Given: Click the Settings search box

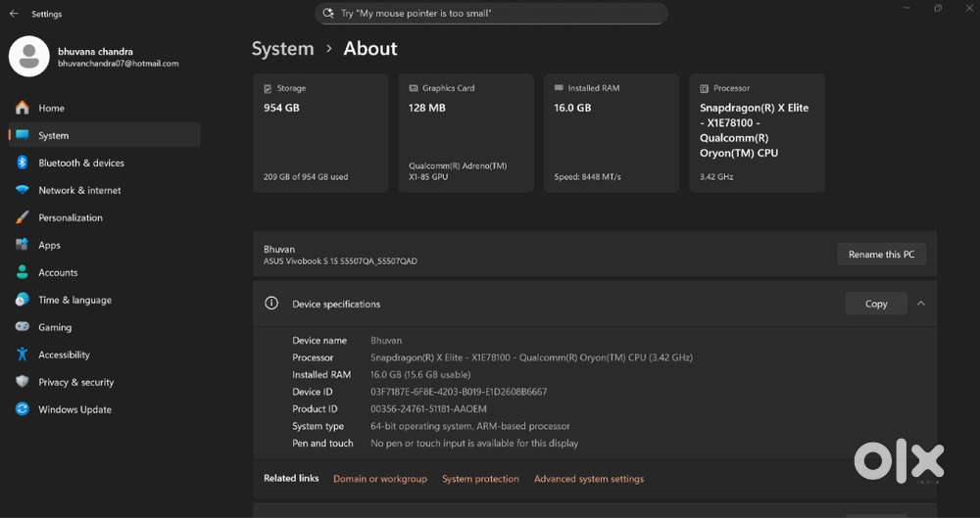Looking at the screenshot, I should point(491,14).
